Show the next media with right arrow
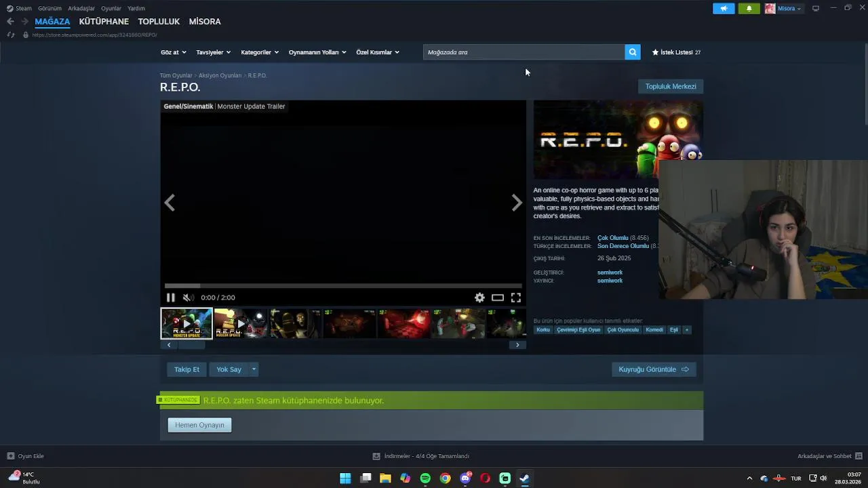Image resolution: width=868 pixels, height=488 pixels. 517,203
